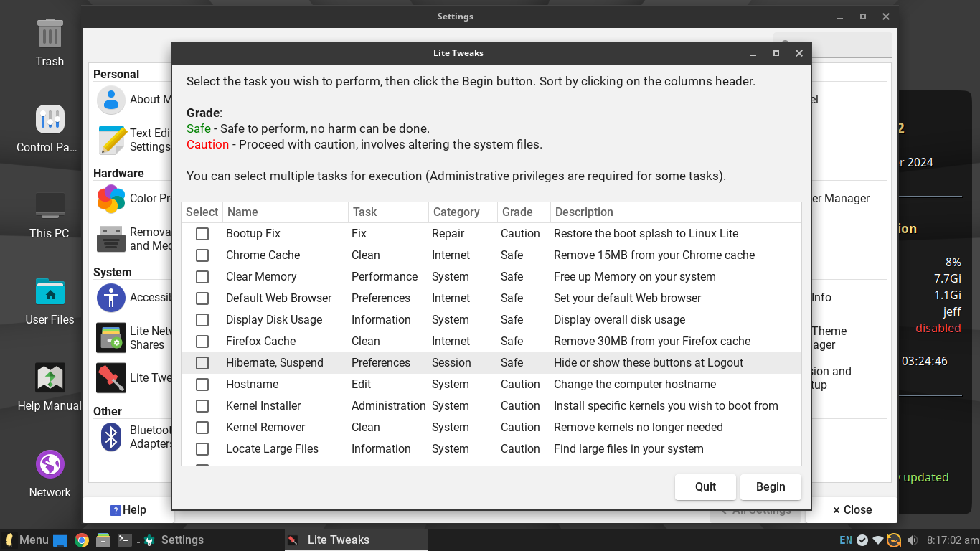Check the Bootup Fix task checkbox

(202, 234)
